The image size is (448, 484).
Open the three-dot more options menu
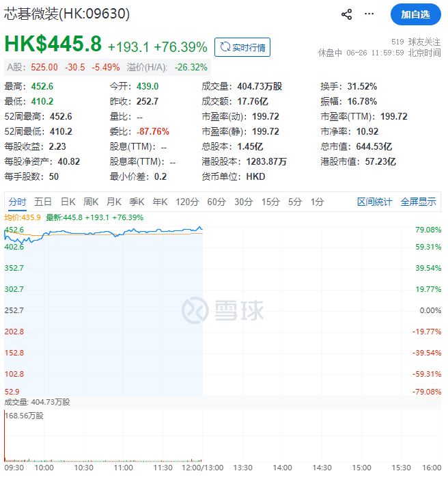click(369, 14)
